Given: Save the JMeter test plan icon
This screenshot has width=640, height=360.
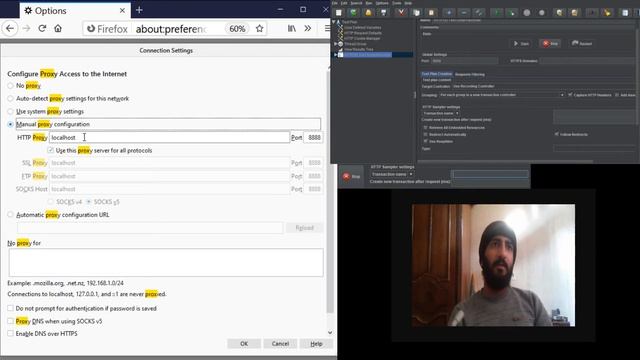Looking at the screenshot, I should 384,13.
